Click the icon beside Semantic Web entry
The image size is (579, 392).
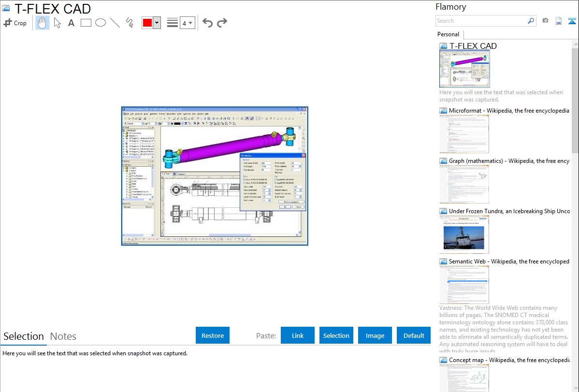[443, 261]
